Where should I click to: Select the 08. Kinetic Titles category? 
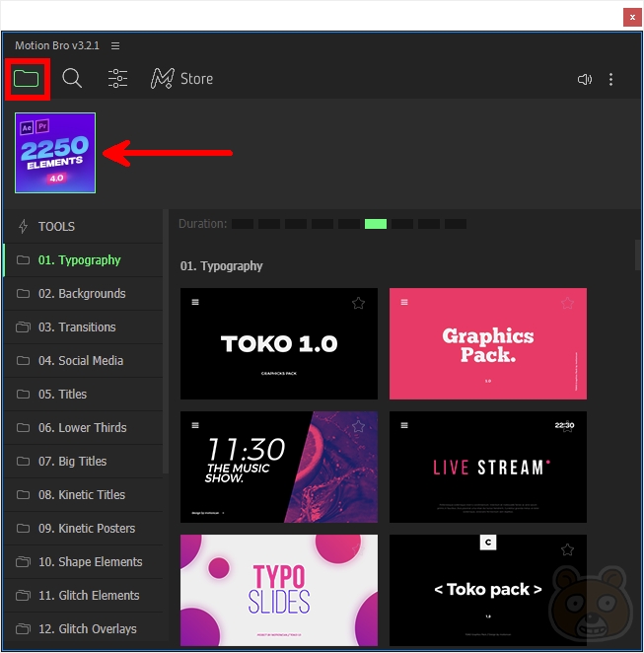(x=83, y=495)
